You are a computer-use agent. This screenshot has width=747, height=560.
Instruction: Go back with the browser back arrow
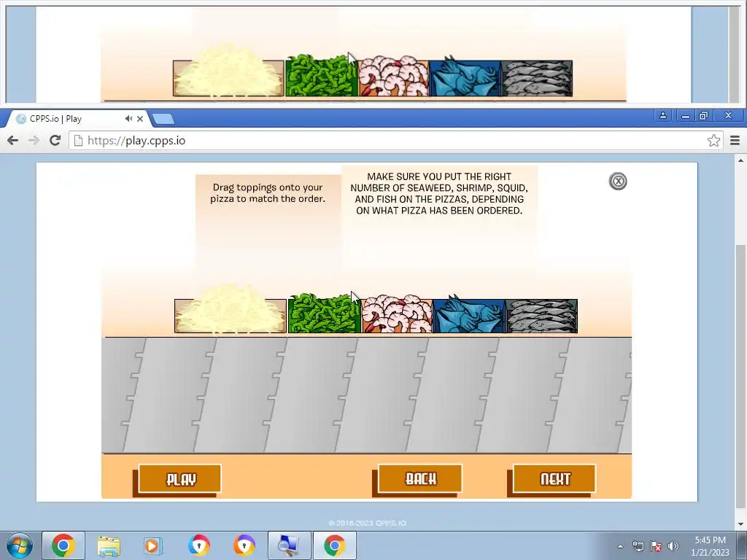tap(13, 141)
